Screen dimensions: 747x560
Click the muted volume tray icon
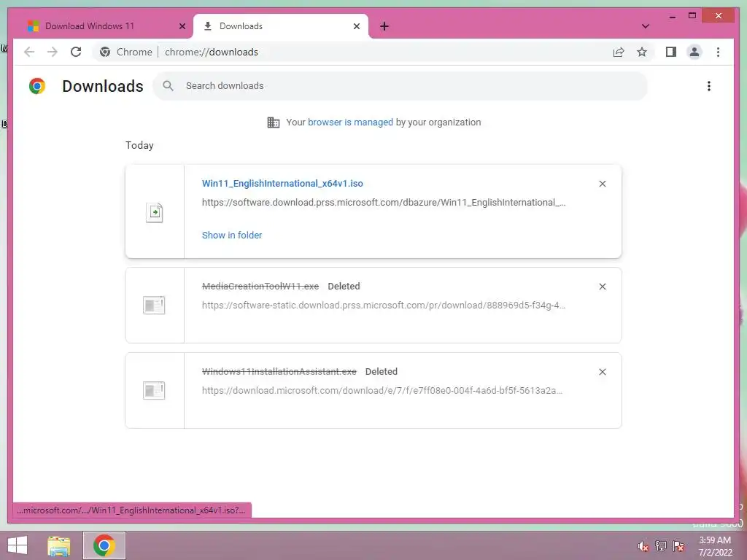643,546
